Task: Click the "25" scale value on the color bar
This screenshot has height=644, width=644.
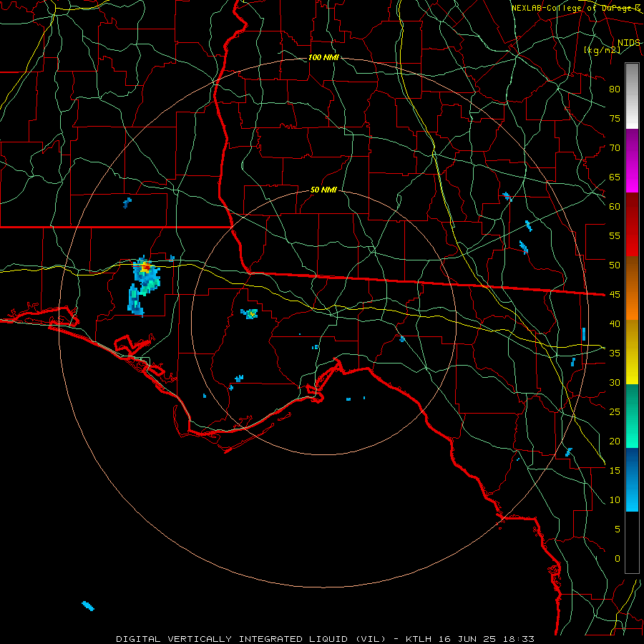Action: point(615,412)
